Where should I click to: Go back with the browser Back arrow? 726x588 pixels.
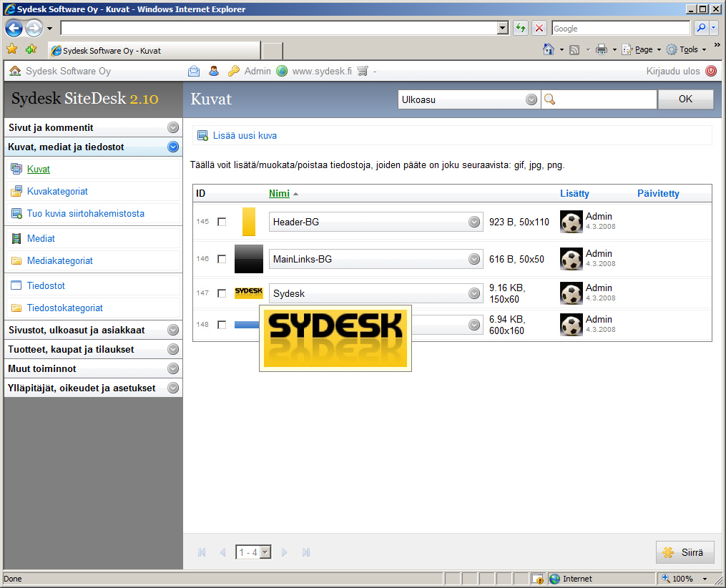point(14,28)
